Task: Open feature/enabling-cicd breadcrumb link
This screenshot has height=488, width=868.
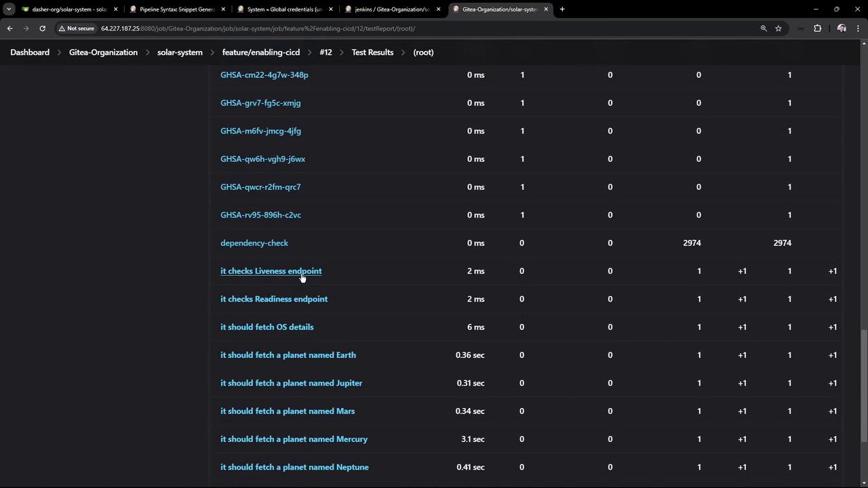Action: point(261,52)
